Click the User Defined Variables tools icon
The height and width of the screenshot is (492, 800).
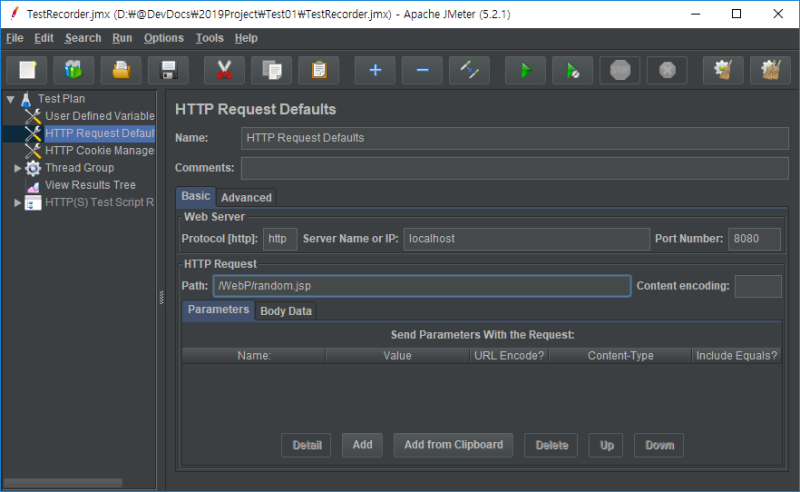33,116
